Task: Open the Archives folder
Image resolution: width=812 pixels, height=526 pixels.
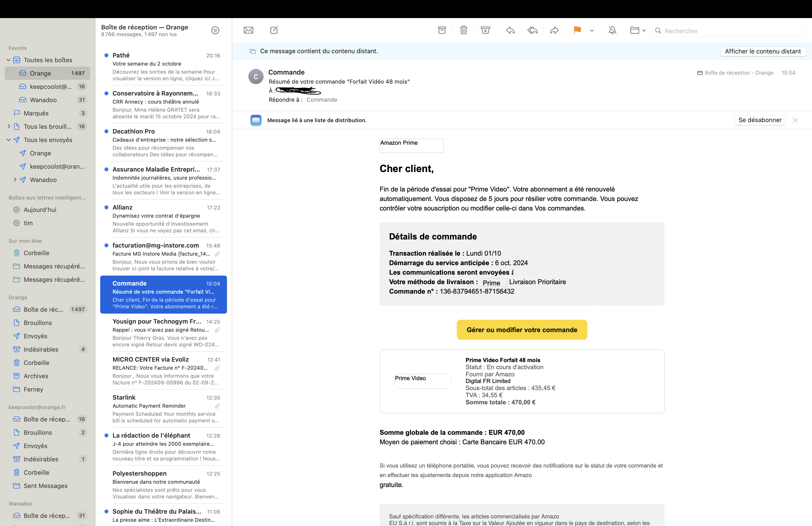Action: pos(47,376)
